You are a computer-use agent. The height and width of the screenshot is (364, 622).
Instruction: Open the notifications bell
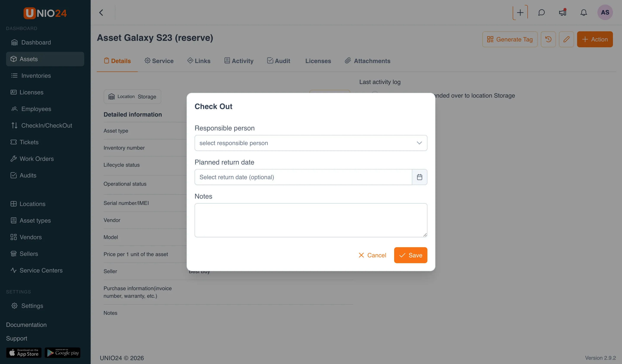pyautogui.click(x=584, y=12)
